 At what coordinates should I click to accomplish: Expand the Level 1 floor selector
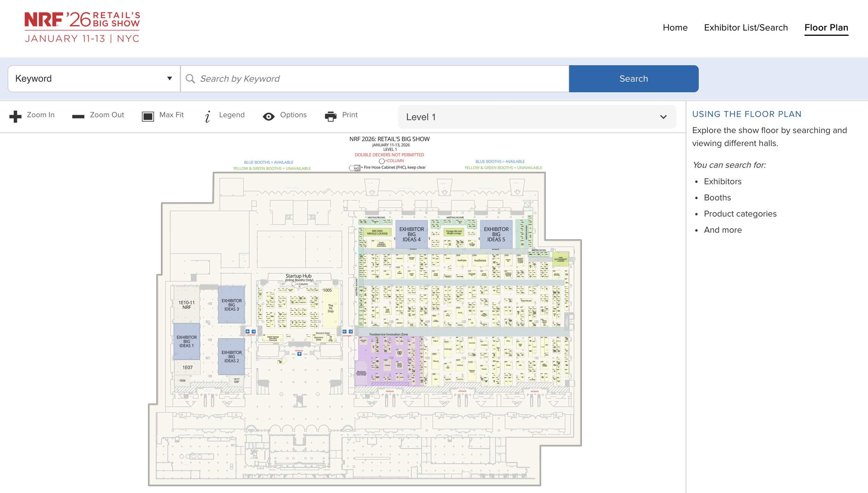pyautogui.click(x=536, y=117)
